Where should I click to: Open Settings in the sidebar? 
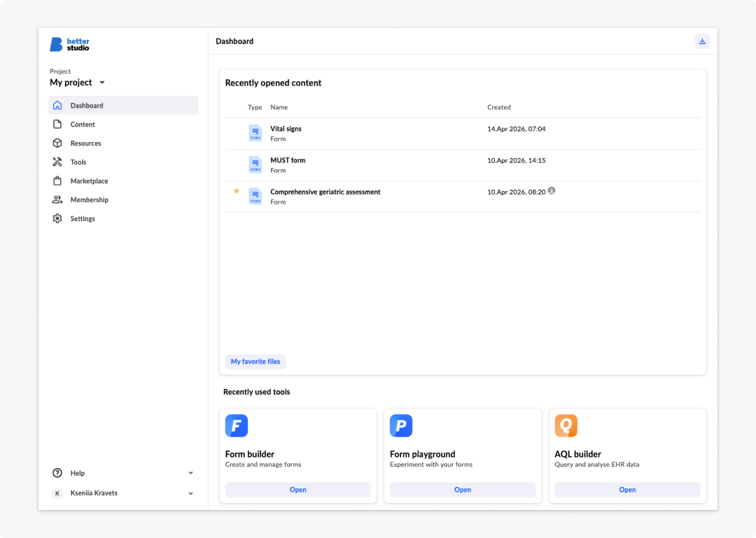(x=123, y=218)
